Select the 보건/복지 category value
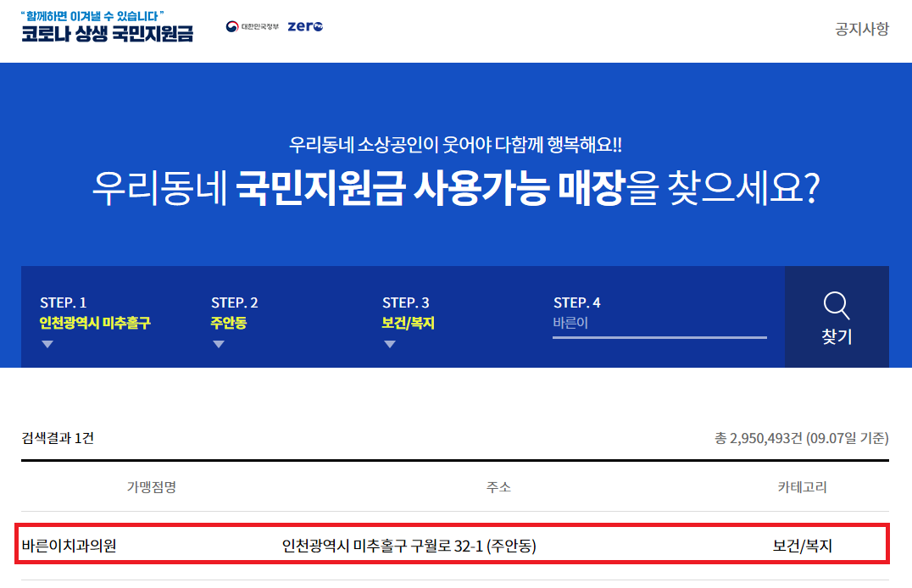This screenshot has width=912, height=588. coord(408,323)
